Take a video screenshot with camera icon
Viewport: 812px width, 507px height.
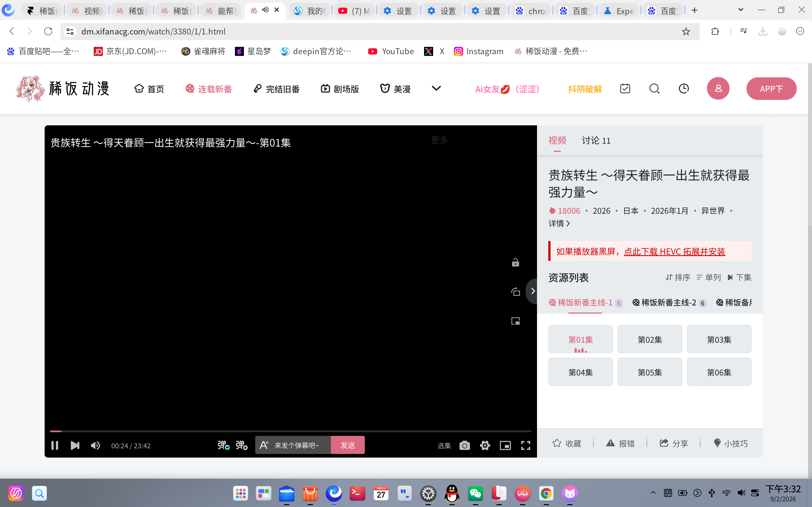464,445
